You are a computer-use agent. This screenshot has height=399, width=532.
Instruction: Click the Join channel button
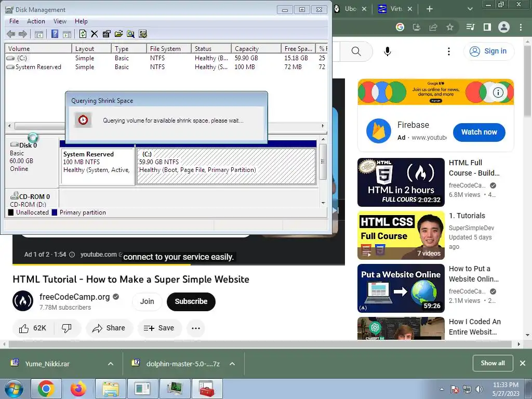(147, 302)
